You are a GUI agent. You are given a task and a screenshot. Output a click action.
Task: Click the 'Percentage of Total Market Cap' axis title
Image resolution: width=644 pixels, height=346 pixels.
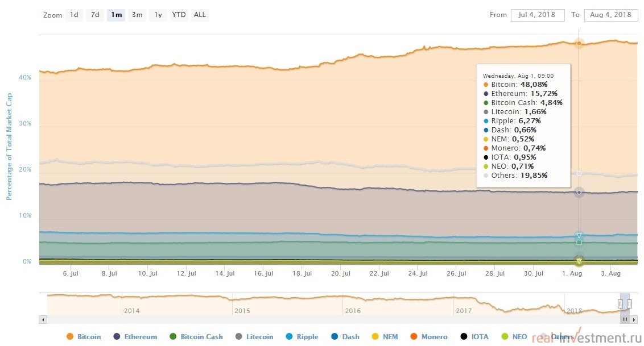pos(9,147)
